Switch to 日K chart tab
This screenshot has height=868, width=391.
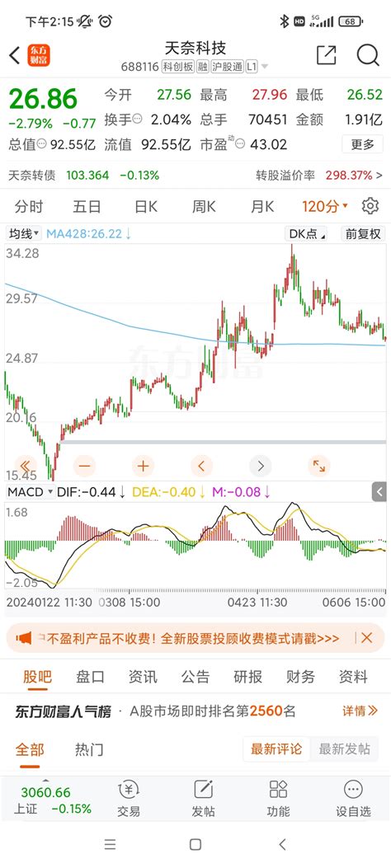point(146,206)
